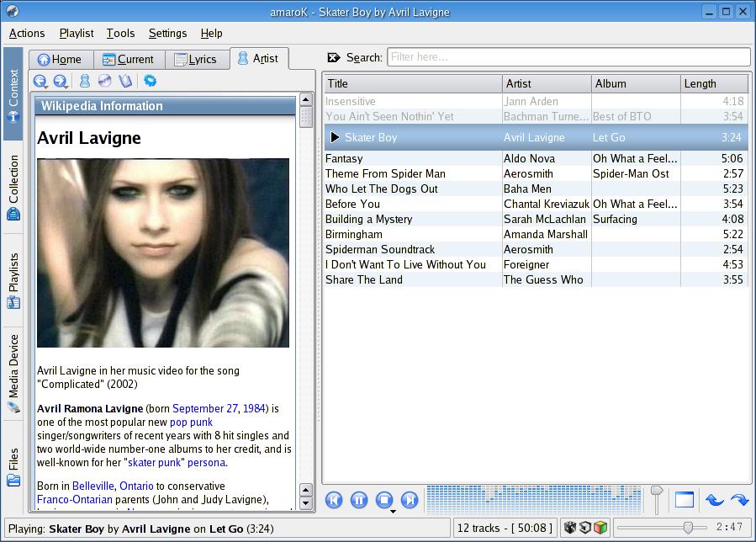This screenshot has height=542, width=756.
Task: Follow the 'pop punk' Wikipedia link
Action: coord(191,422)
